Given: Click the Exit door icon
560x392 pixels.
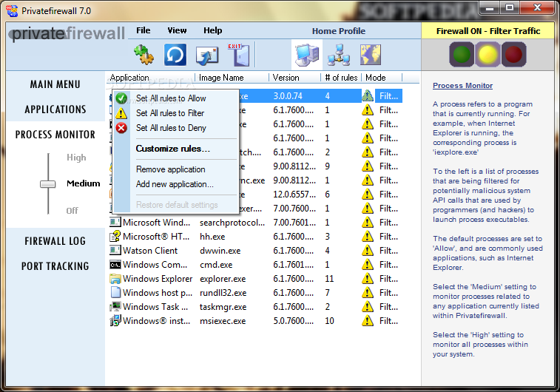Looking at the screenshot, I should tap(238, 55).
